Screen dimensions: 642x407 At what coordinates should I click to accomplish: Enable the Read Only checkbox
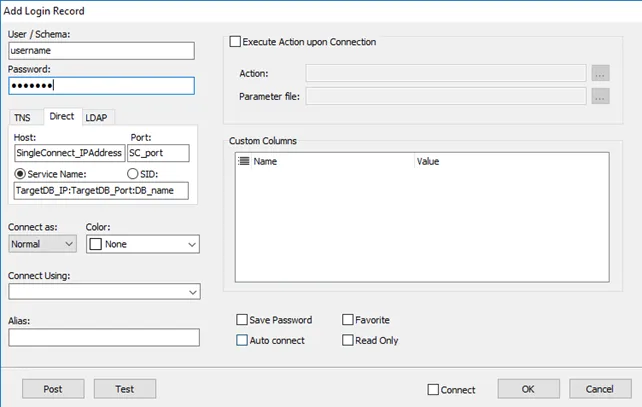[348, 340]
